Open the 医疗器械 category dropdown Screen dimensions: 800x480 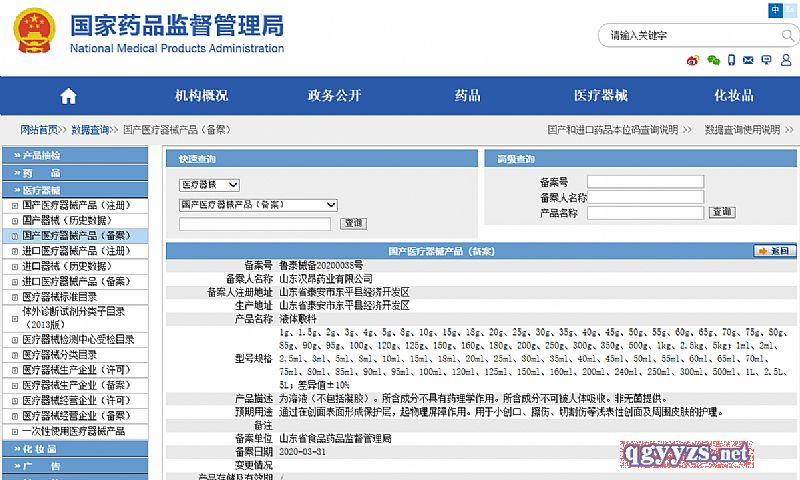(209, 185)
